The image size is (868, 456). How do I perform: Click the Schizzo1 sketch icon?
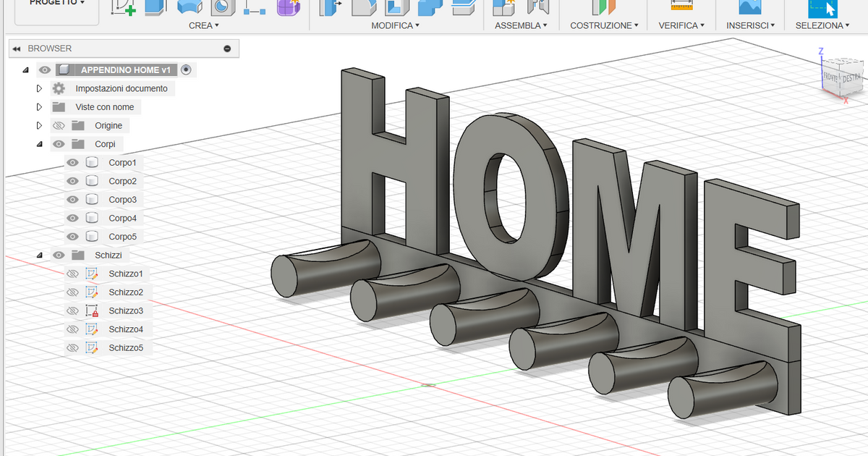[x=92, y=274]
